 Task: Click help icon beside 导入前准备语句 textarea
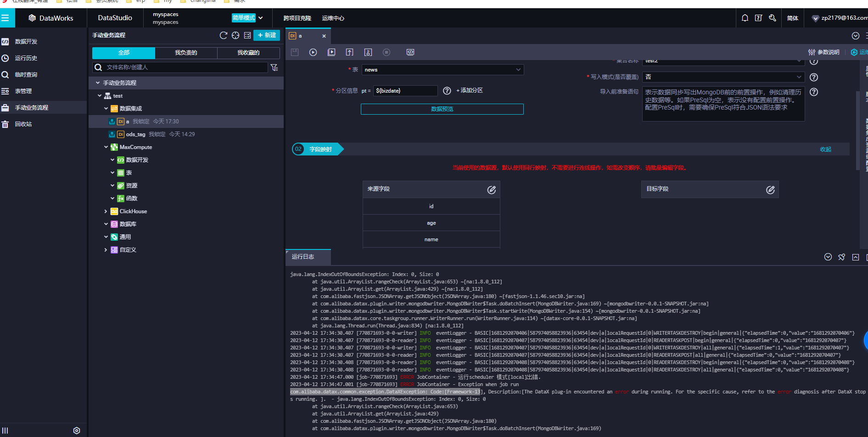coord(814,92)
